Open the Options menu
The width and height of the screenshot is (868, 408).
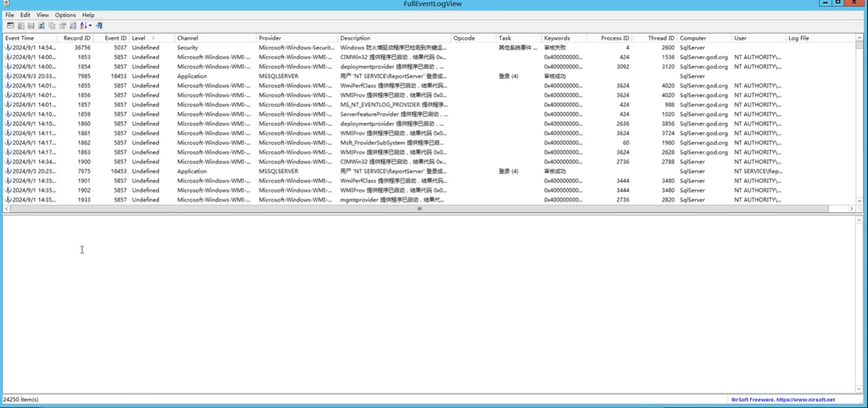tap(65, 15)
